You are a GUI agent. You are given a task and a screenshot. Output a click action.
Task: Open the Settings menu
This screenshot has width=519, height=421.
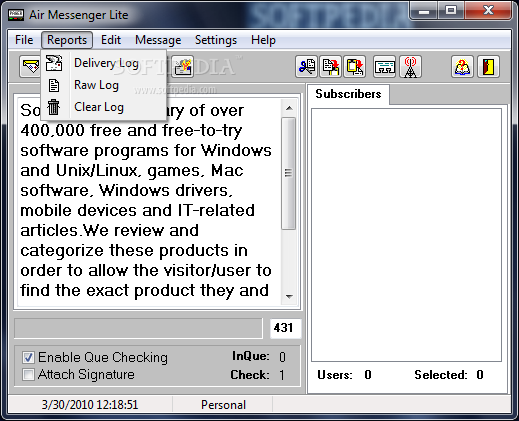click(216, 40)
